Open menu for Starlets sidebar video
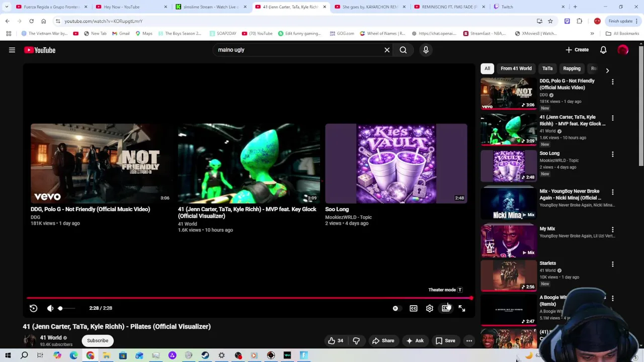The height and width of the screenshot is (362, 644). 612,264
